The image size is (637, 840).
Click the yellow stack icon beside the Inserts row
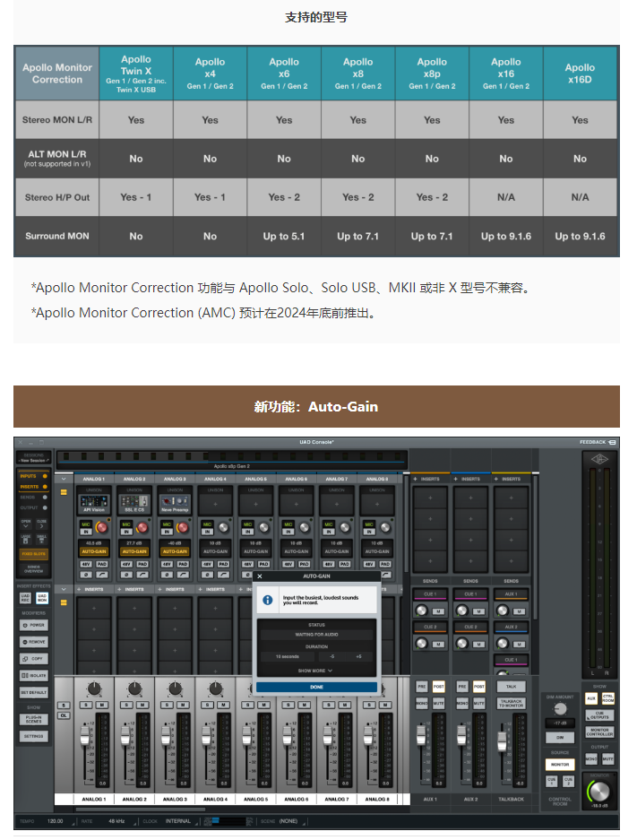click(x=64, y=602)
